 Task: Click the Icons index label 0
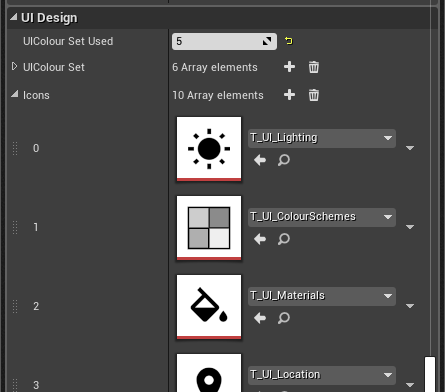[x=36, y=148]
